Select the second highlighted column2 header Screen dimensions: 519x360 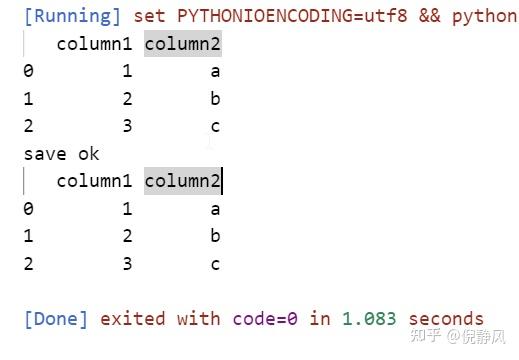pos(183,181)
